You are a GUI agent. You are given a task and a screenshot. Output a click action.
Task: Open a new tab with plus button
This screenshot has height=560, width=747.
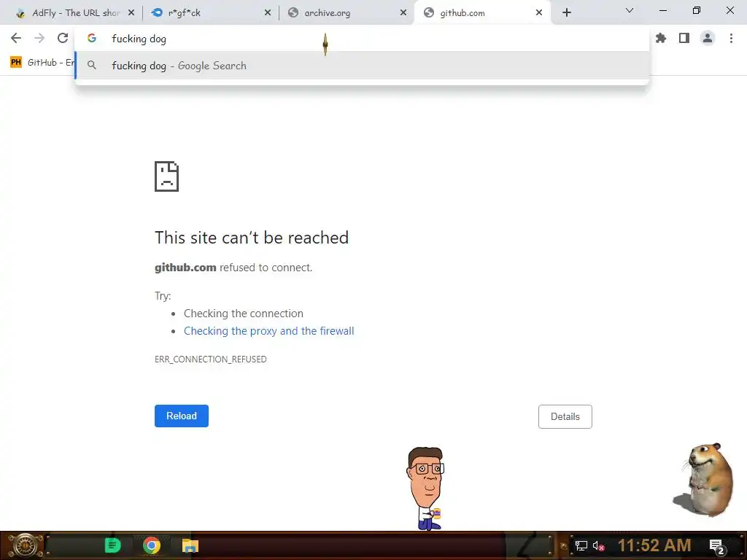(x=566, y=13)
